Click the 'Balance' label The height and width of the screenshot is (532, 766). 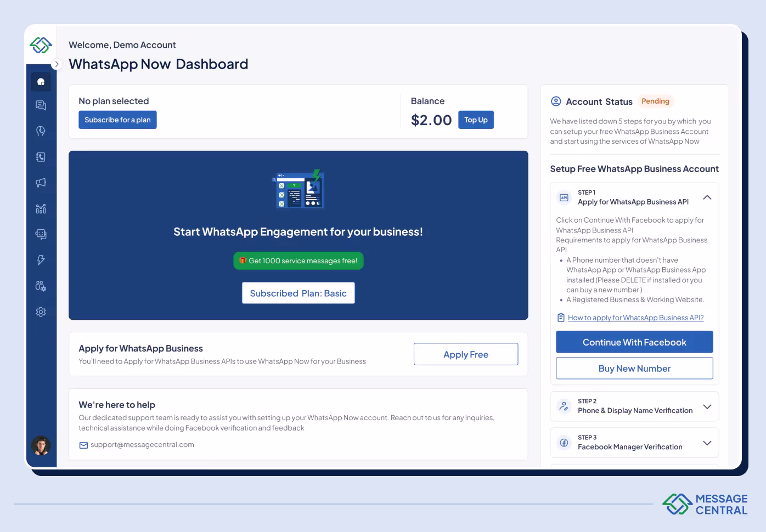(427, 101)
